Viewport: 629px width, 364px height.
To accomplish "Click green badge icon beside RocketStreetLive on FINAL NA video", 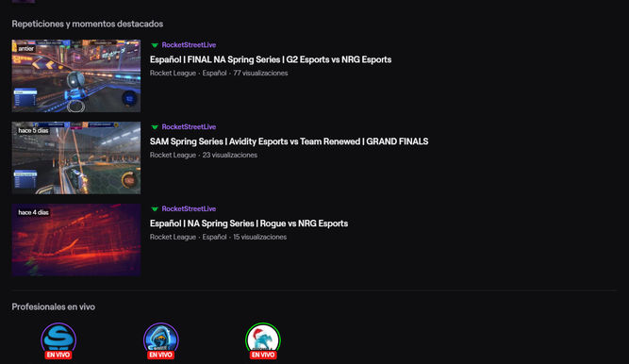I will tap(155, 45).
